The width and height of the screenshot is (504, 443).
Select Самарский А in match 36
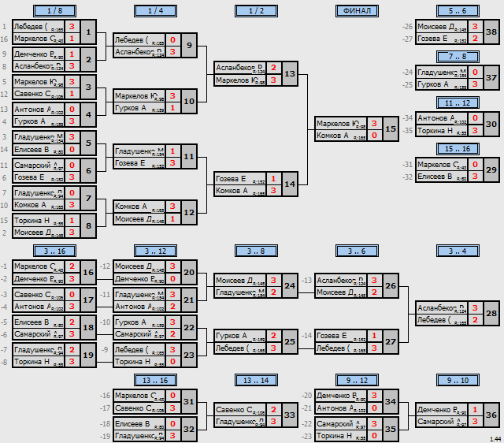pyautogui.click(x=442, y=422)
